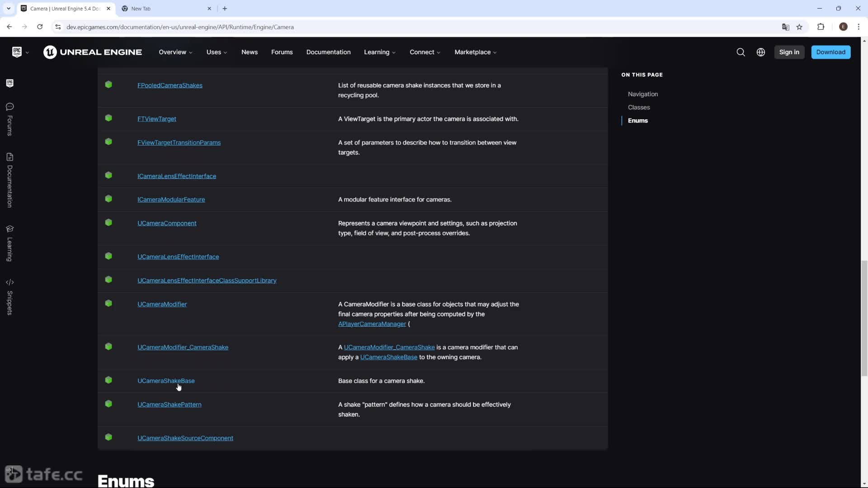Open the UCameraShakeSourceComponent link

pyautogui.click(x=185, y=438)
